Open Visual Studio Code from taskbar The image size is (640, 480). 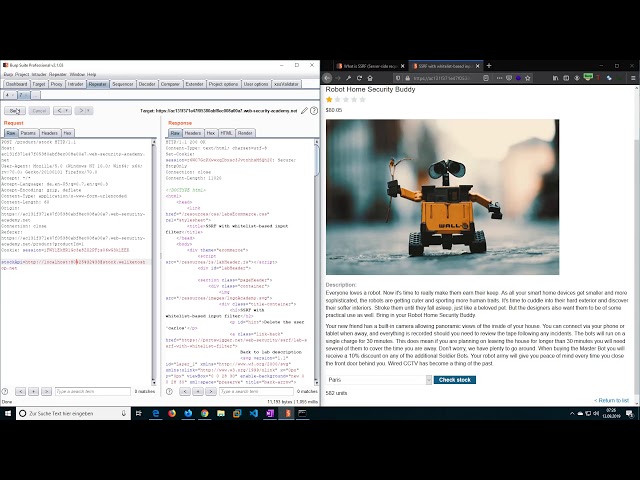point(253,413)
